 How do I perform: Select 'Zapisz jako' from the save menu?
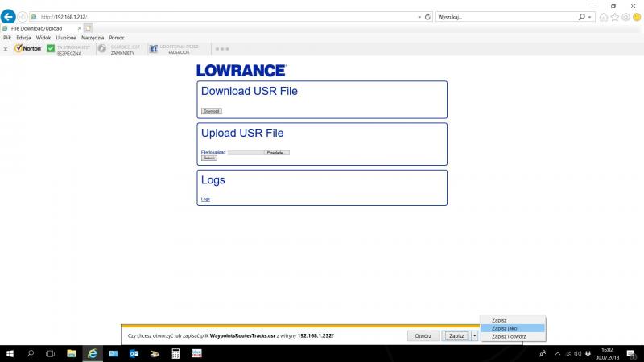click(x=505, y=328)
